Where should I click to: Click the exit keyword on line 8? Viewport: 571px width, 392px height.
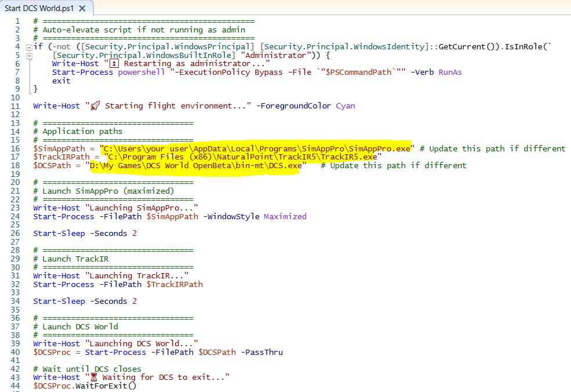pos(61,81)
